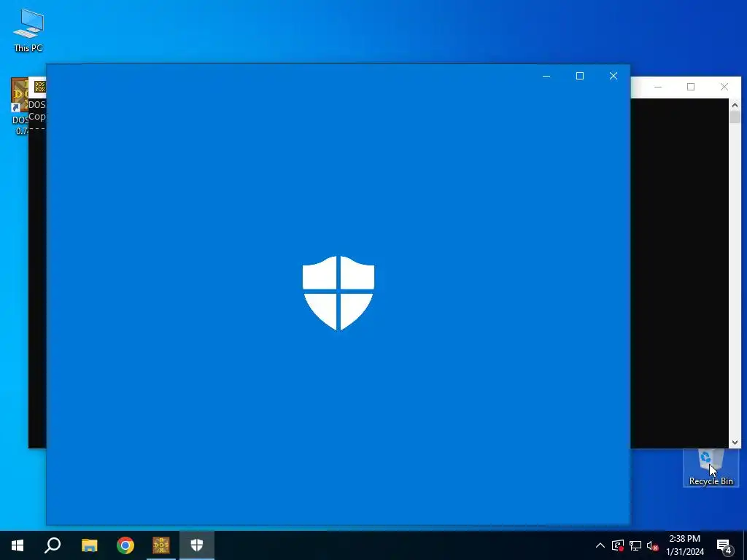The height and width of the screenshot is (560, 747).
Task: Select DOSBox desktop shortcut icon
Action: [19, 106]
